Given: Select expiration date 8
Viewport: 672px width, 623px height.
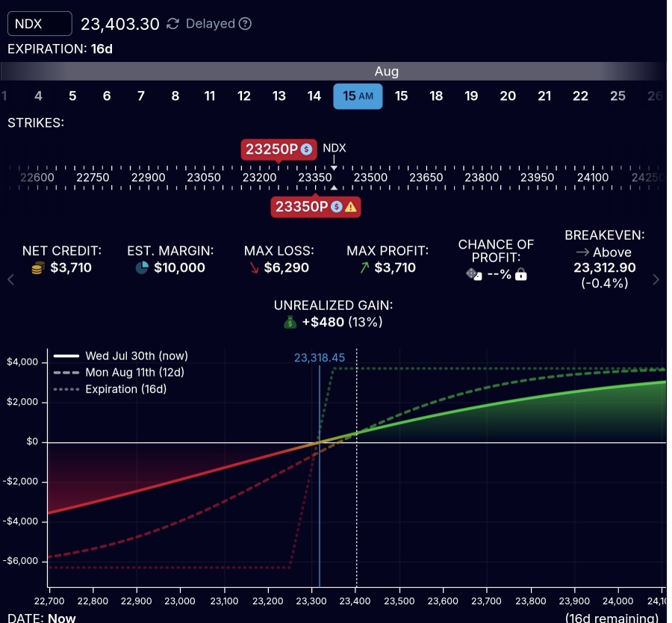Looking at the screenshot, I should [175, 96].
